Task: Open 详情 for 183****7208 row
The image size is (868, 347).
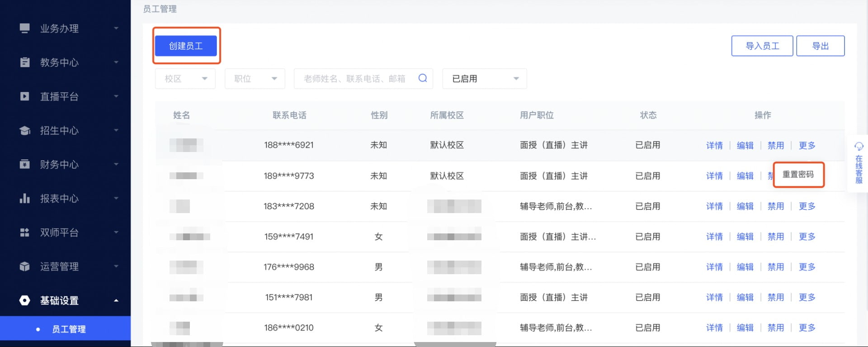Action: [715, 206]
